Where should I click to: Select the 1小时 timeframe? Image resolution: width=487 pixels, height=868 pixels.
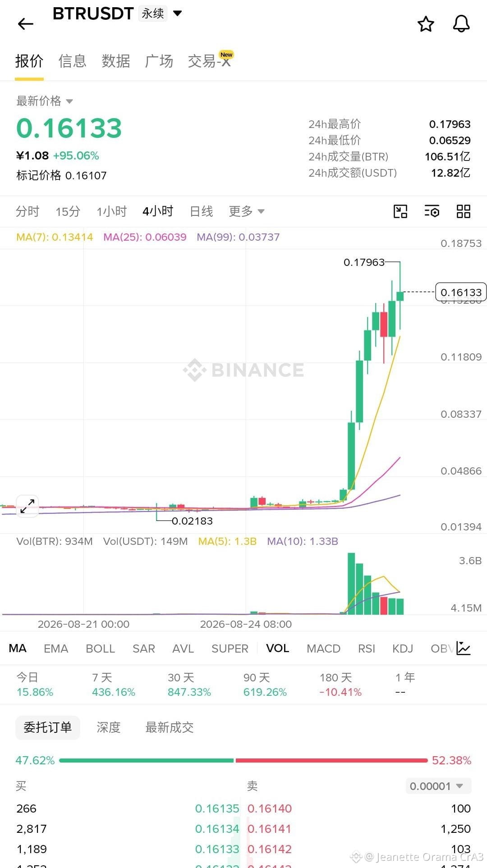click(x=112, y=211)
